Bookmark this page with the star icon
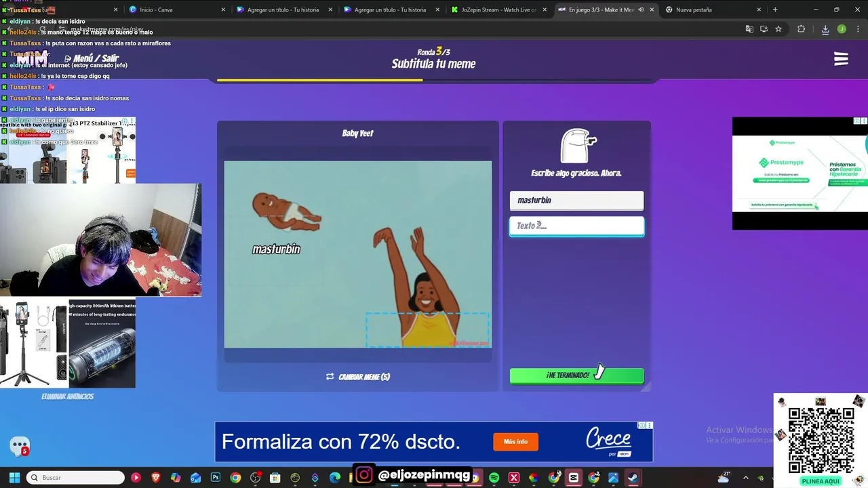Image resolution: width=868 pixels, height=488 pixels. coord(778,29)
